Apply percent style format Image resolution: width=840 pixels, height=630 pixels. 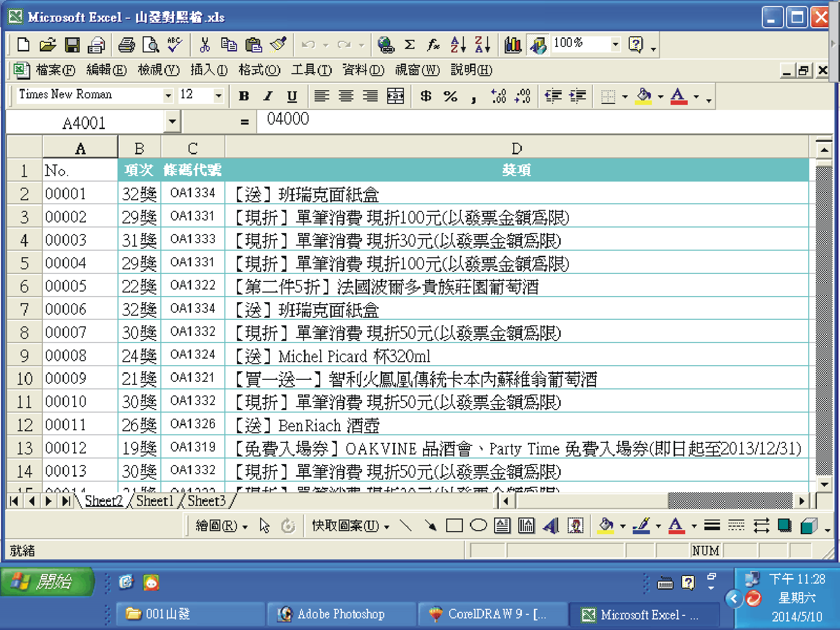(450, 96)
